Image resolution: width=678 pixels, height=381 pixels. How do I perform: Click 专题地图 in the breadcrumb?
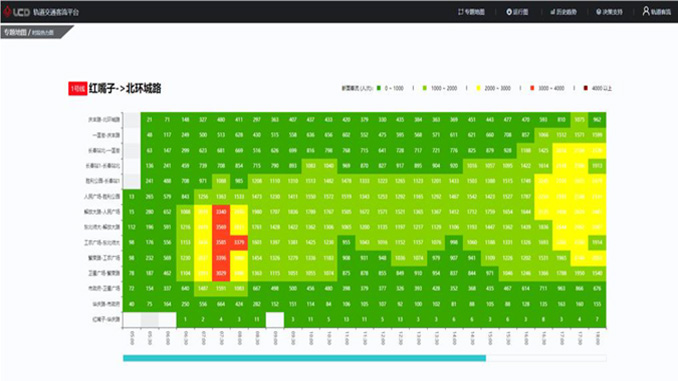(15, 32)
